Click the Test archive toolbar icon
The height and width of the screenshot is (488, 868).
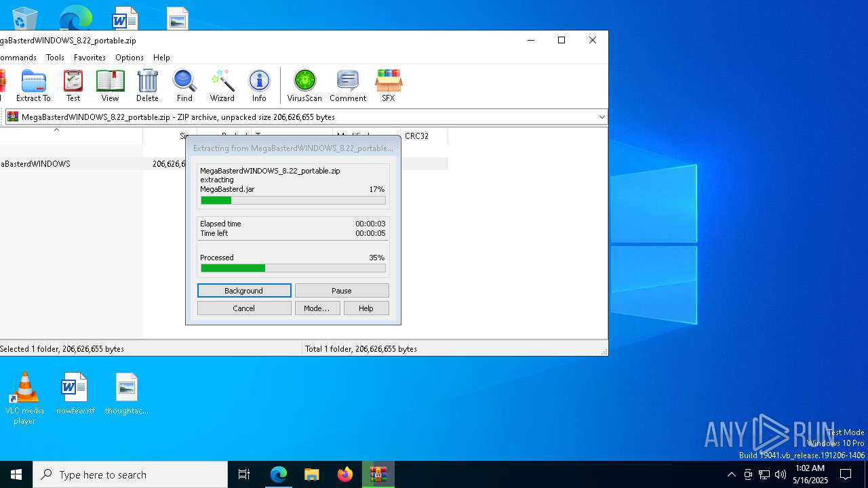(x=73, y=85)
